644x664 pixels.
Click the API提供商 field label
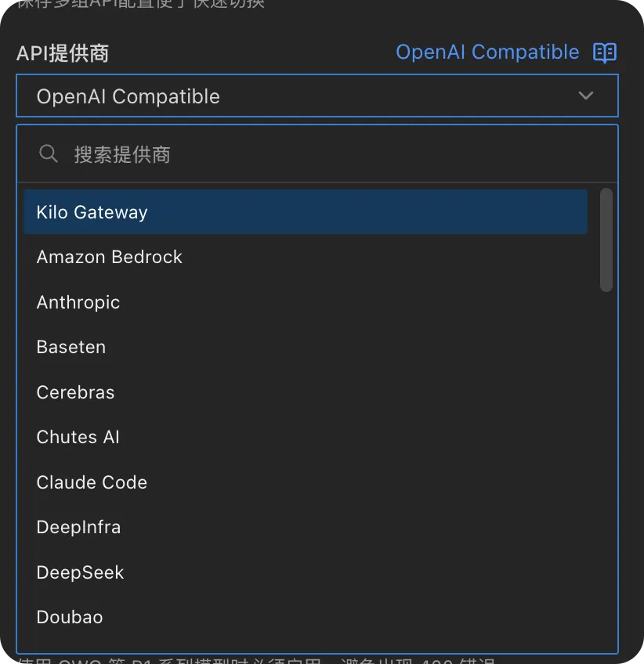click(x=63, y=53)
